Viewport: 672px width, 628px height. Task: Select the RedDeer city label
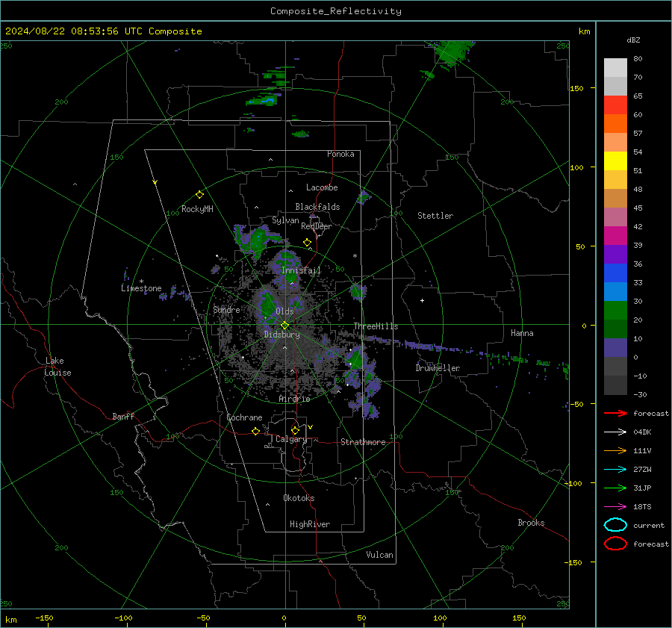click(x=317, y=226)
